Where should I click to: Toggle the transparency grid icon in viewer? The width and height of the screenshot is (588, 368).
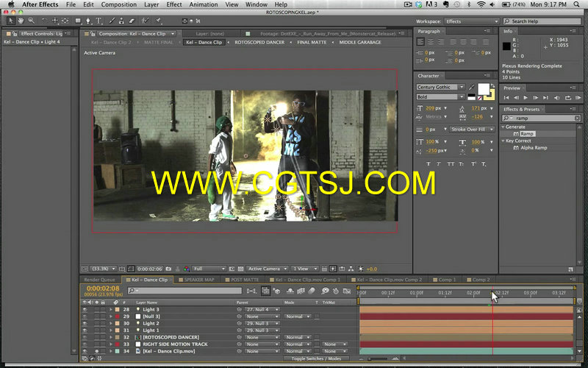[x=241, y=269]
